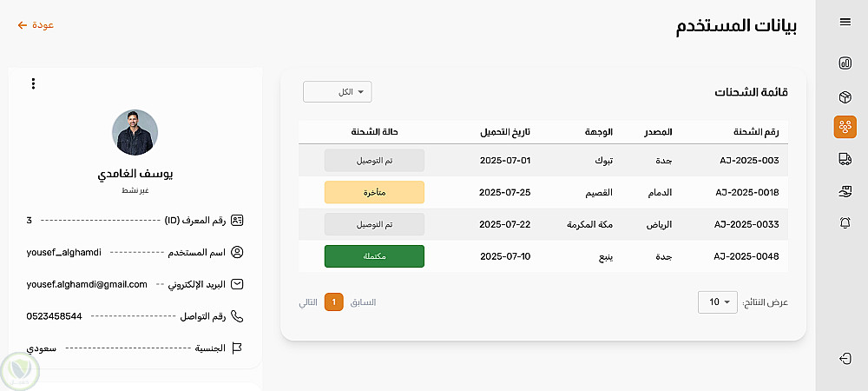This screenshot has height=391, width=868.
Task: Click the عودة back link
Action: point(36,25)
